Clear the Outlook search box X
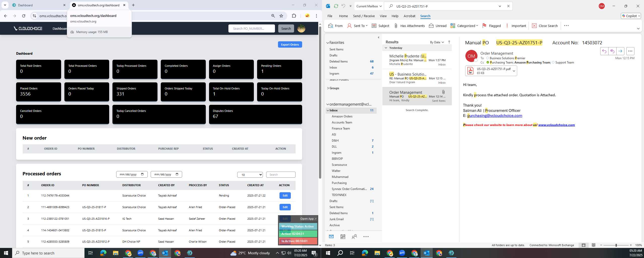The height and width of the screenshot is (258, 644). [508, 6]
